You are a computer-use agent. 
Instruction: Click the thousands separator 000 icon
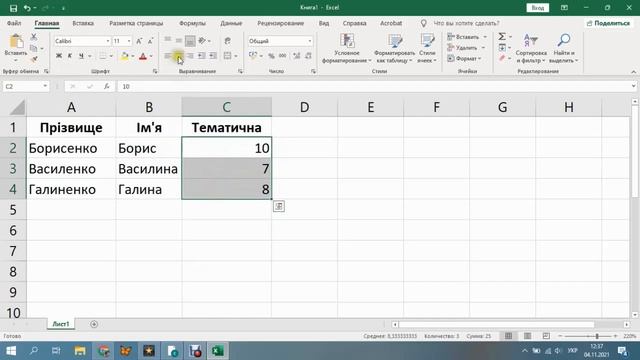(x=282, y=56)
